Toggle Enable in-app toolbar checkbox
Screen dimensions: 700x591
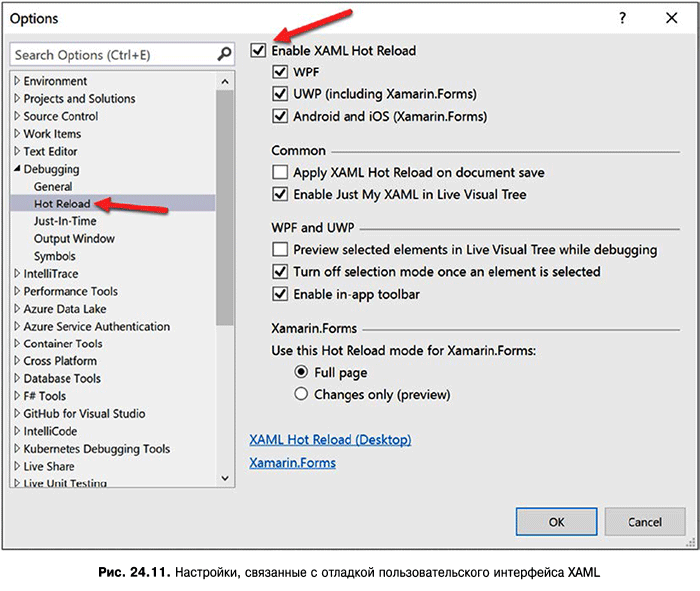tap(280, 294)
